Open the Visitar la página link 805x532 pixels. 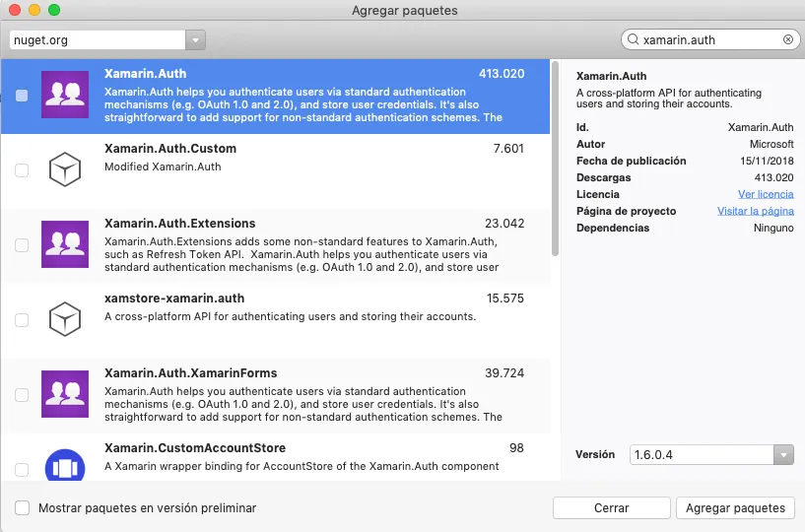click(755, 211)
